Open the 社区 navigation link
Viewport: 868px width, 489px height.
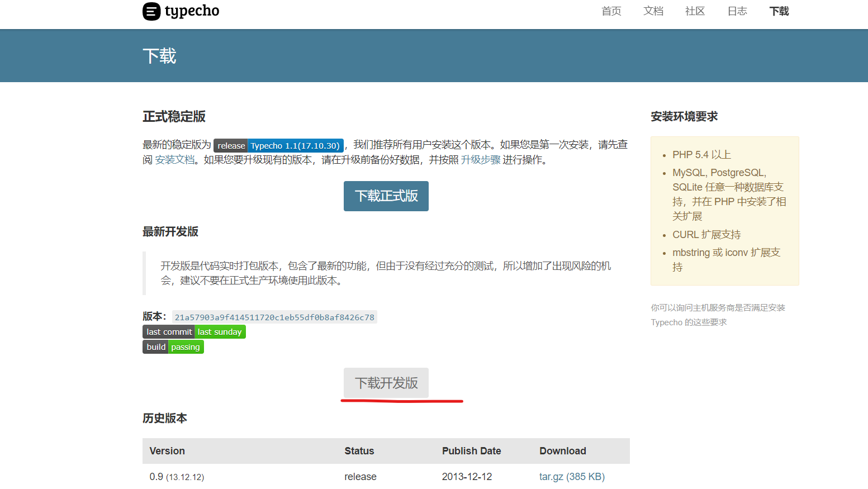point(695,11)
